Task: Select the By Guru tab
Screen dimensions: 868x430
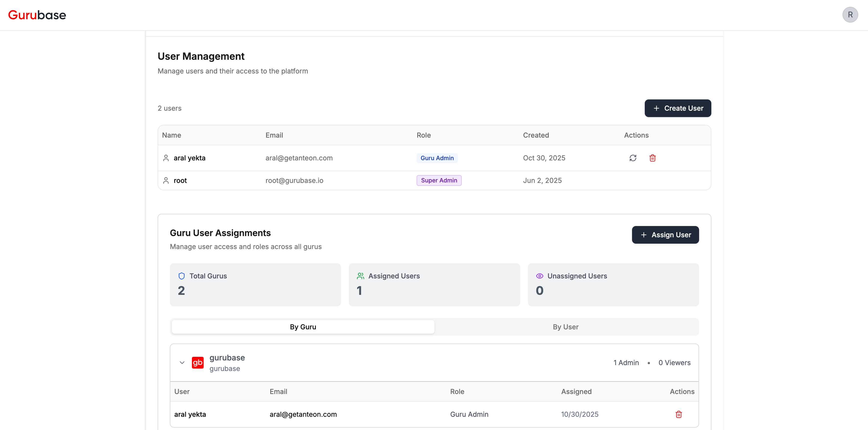Action: pos(303,327)
